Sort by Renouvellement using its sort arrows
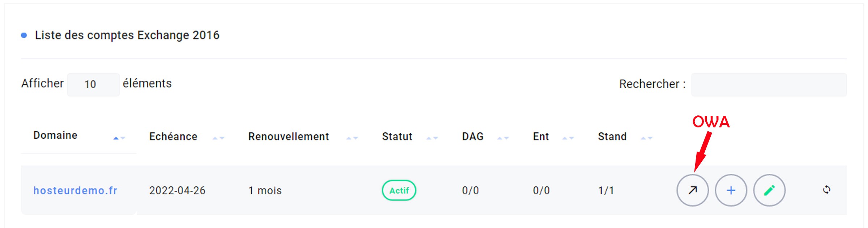This screenshot has height=228, width=868. click(x=352, y=138)
